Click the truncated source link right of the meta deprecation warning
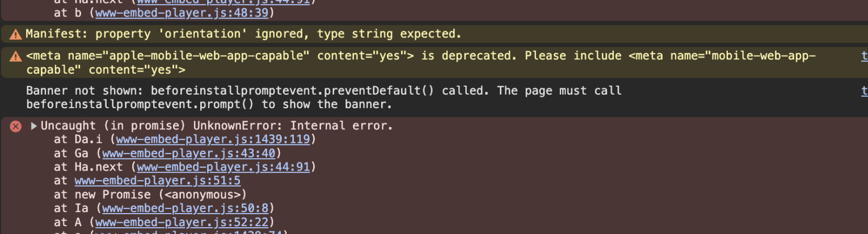The image size is (868, 234). coord(865,56)
